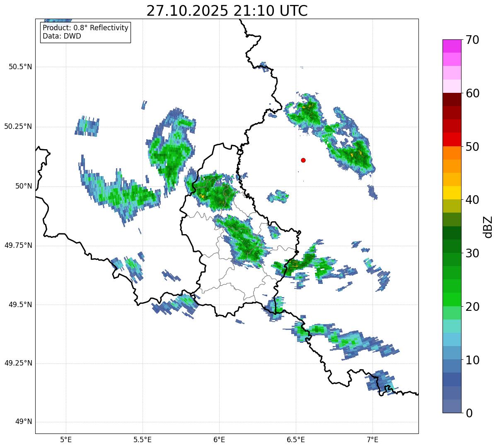Click the 6°E longitude axis label
This screenshot has height=448, width=498.
[x=219, y=439]
